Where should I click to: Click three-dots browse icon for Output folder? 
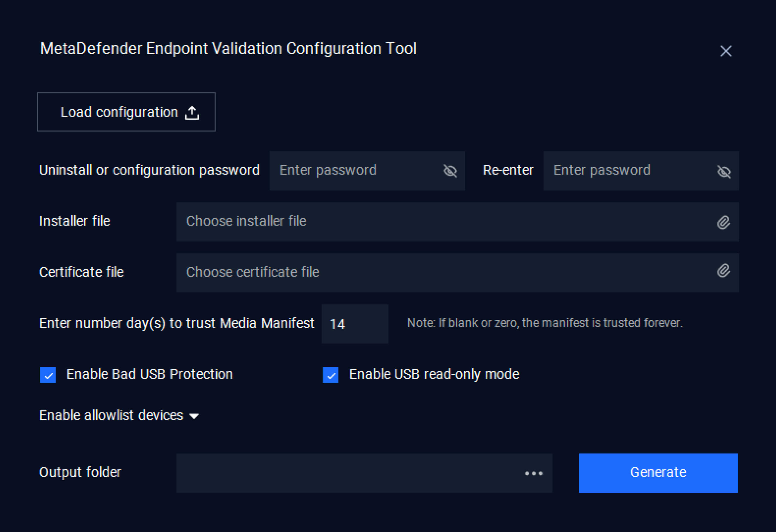click(533, 473)
